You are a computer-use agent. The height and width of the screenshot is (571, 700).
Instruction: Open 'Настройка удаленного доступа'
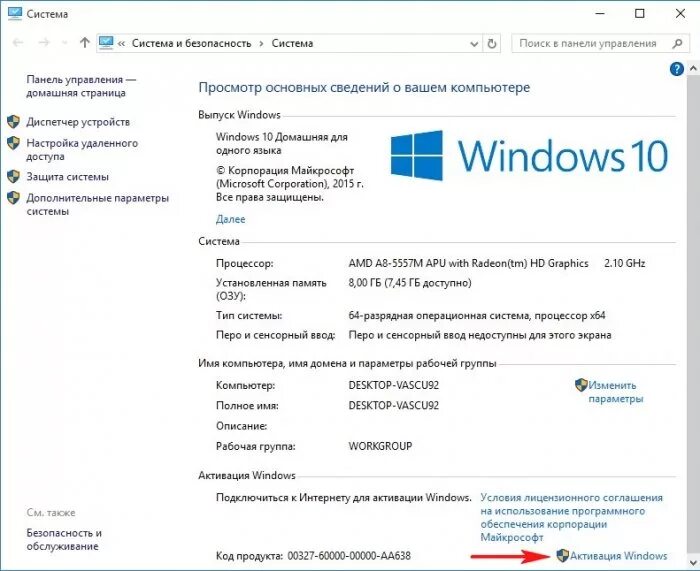(x=82, y=150)
